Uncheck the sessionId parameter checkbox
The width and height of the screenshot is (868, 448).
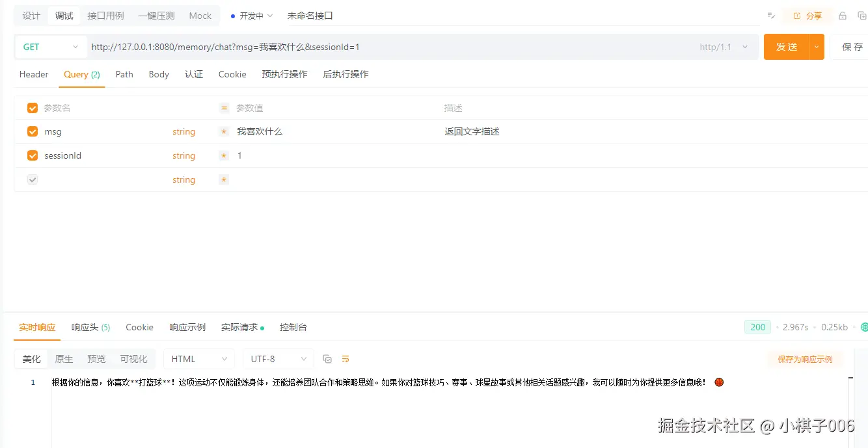33,155
